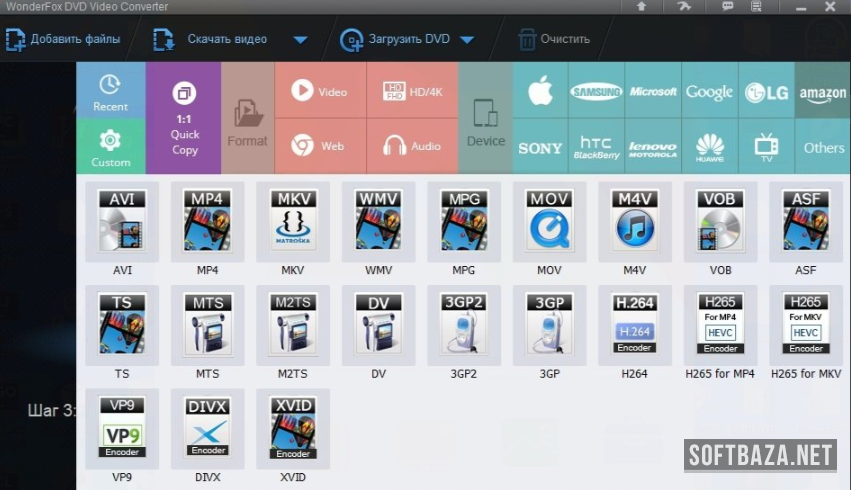Screen dimensions: 851x490
Task: Open the Video format category
Action: (320, 91)
